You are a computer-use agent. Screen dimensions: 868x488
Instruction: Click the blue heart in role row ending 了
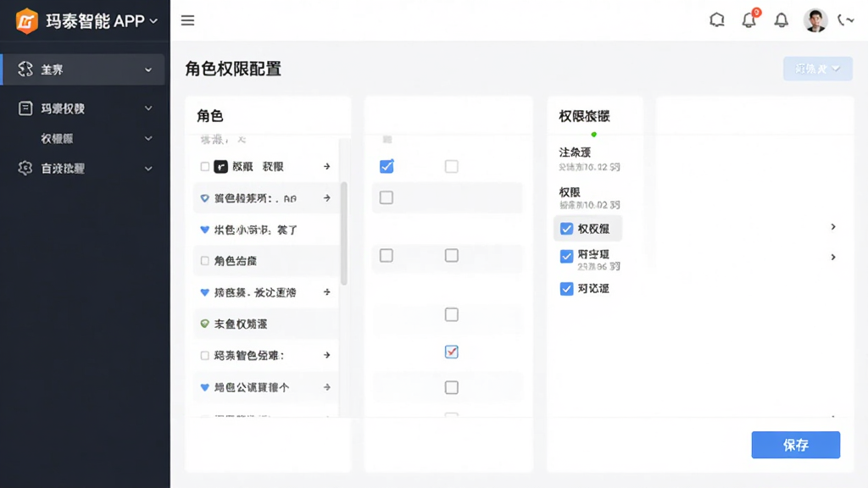[205, 230]
